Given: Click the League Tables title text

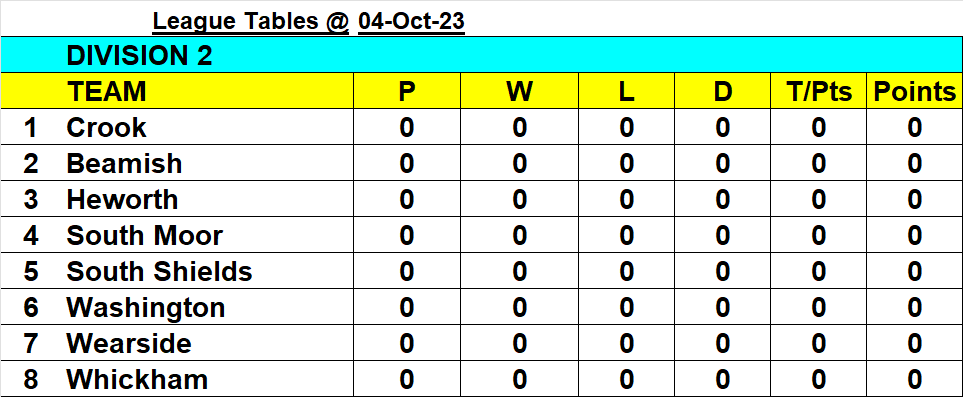Looking at the screenshot, I should point(251,22).
